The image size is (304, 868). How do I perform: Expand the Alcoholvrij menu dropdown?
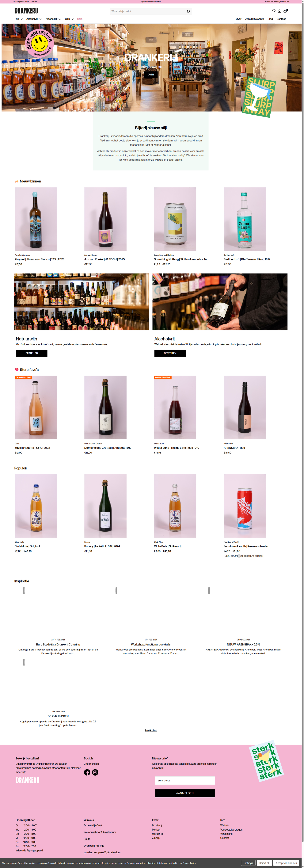pyautogui.click(x=34, y=19)
